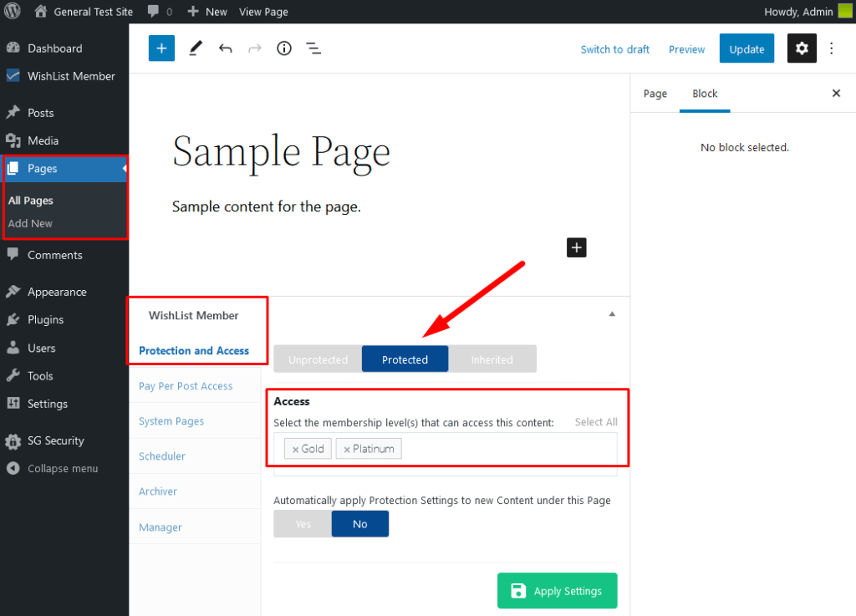This screenshot has width=856, height=616.
Task: Enable Yes for automatic protection settings
Action: [x=303, y=524]
